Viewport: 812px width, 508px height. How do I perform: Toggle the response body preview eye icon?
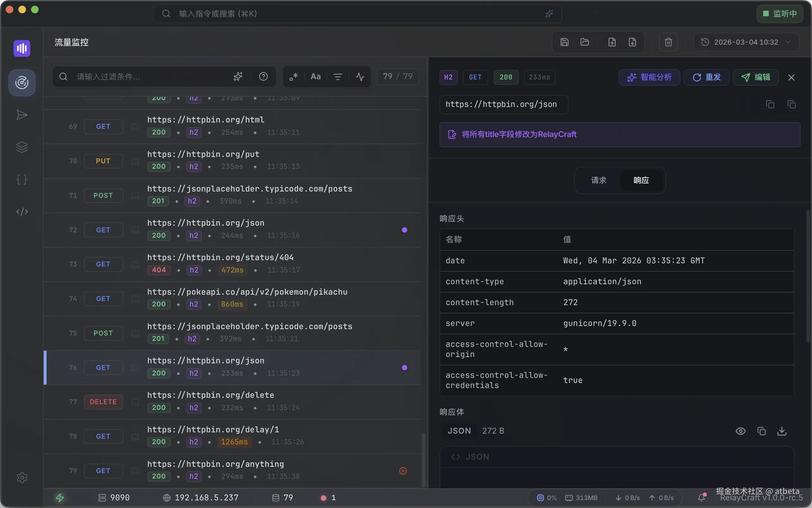(x=741, y=431)
